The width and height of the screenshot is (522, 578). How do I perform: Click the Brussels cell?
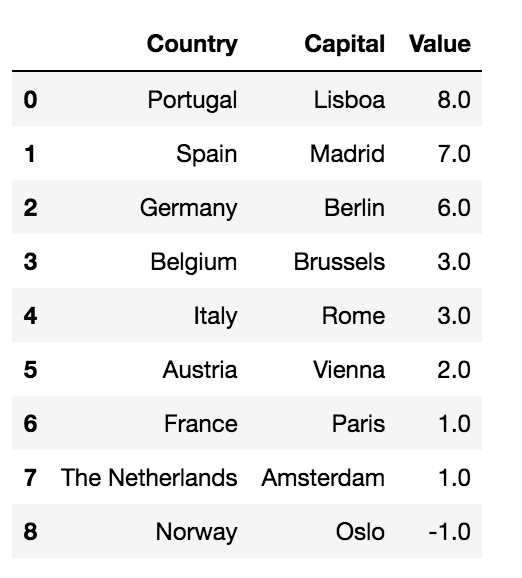(339, 262)
